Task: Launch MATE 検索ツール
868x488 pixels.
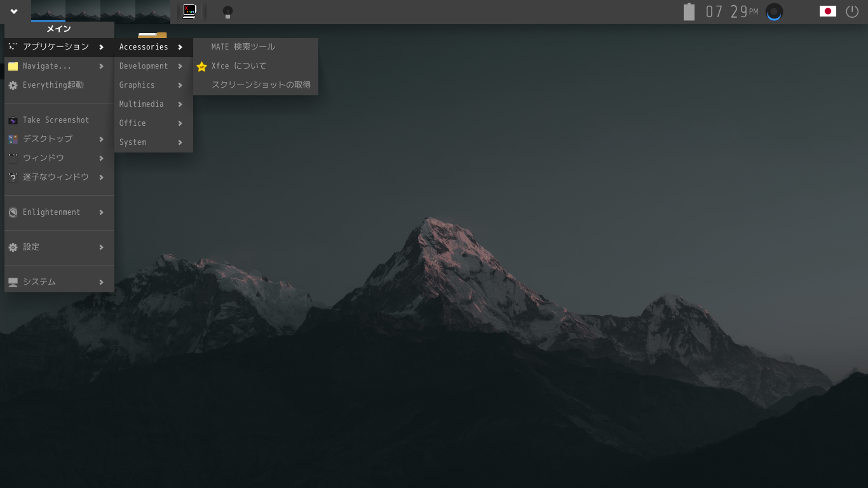Action: coord(255,47)
